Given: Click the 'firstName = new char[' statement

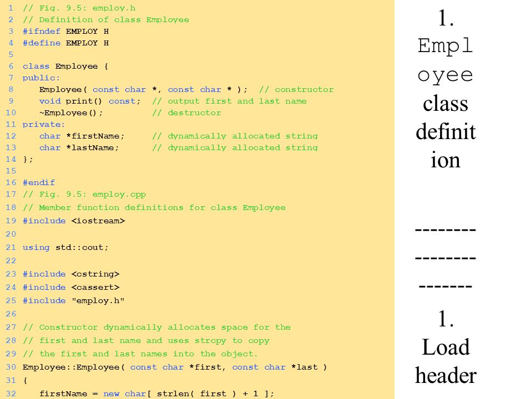Looking at the screenshot, I should coord(156,393).
